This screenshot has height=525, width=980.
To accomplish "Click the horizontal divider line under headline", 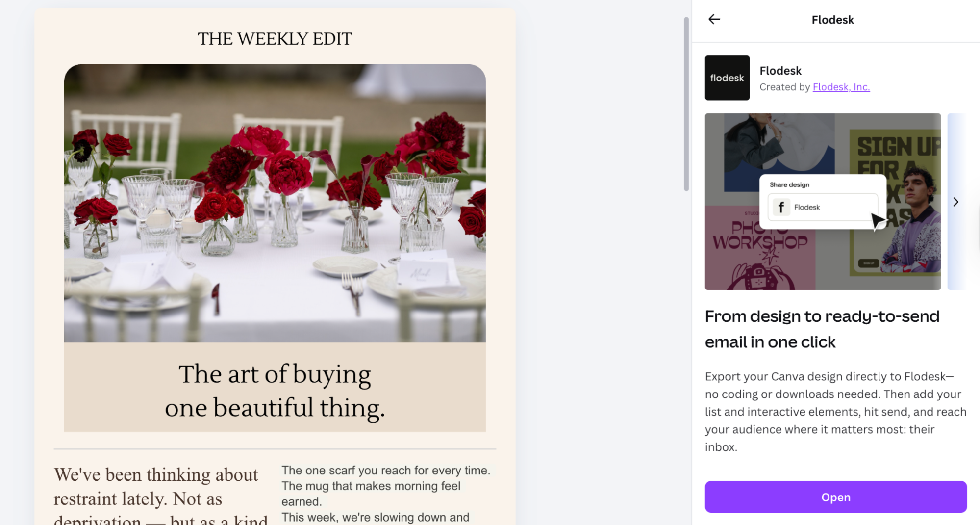I will coord(275,449).
